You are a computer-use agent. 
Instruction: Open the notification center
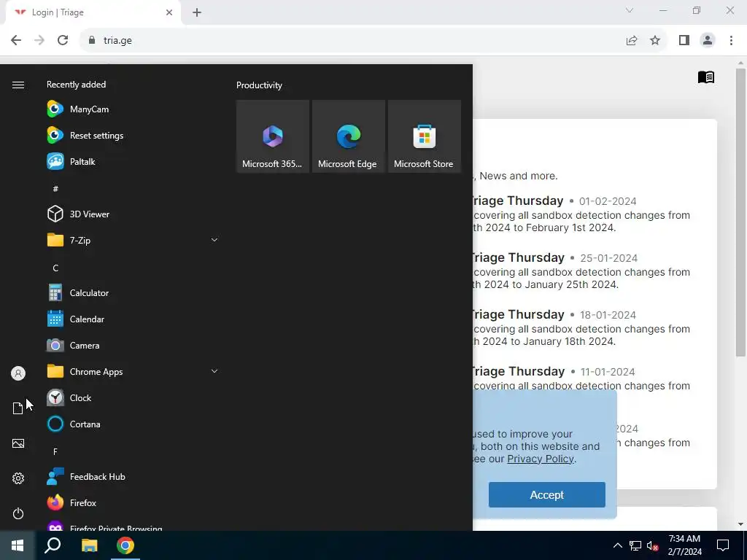click(723, 545)
